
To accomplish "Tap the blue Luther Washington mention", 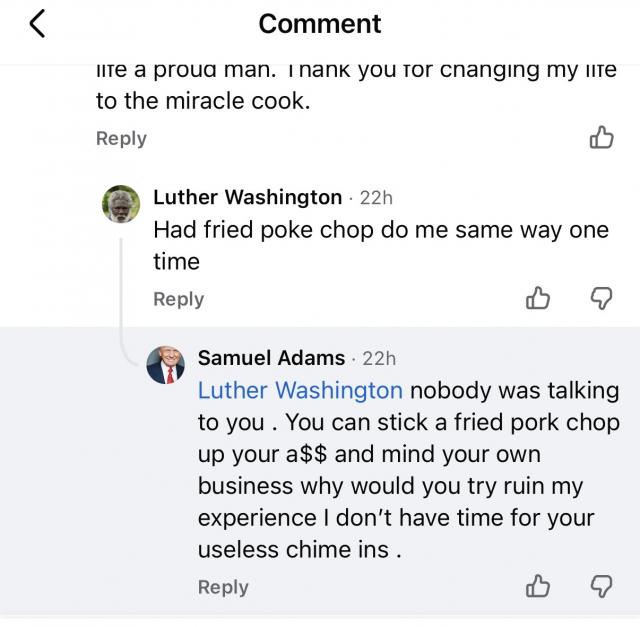I will coord(300,390).
